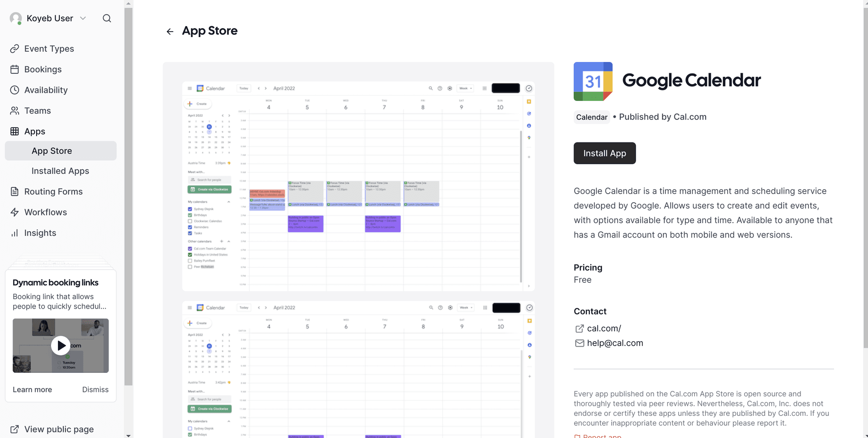This screenshot has height=438, width=868.
Task: Click the search magnifier icon in sidebar
Action: 107,18
